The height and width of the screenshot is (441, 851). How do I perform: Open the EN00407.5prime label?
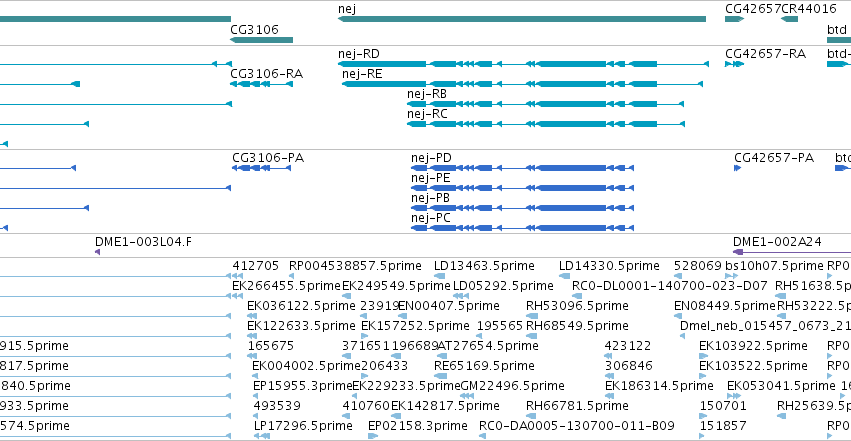449,306
